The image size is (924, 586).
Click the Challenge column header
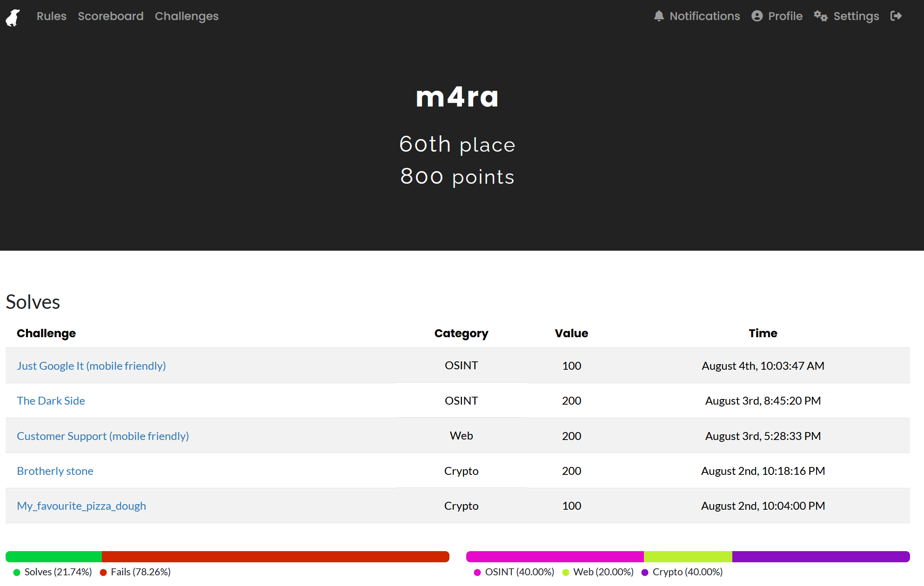click(x=46, y=333)
